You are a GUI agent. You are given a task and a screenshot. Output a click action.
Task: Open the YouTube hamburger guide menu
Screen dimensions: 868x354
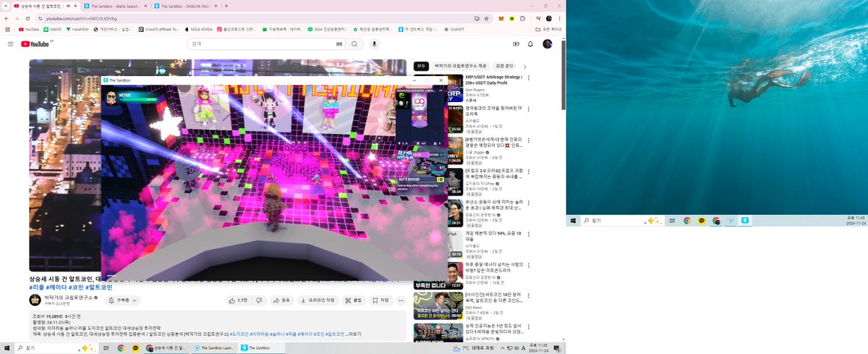click(11, 44)
